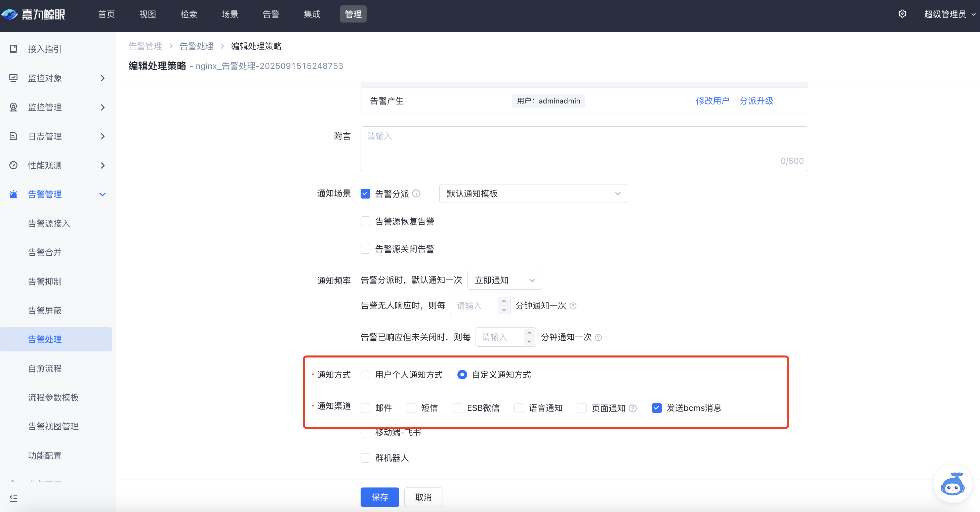Click the info icon beside 告警分派
This screenshot has height=512, width=980.
pos(417,193)
